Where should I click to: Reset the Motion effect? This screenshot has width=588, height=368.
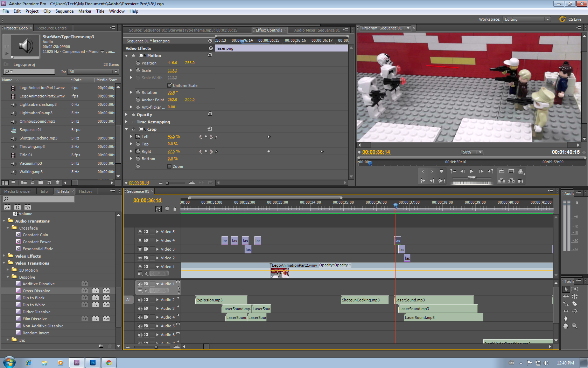point(210,55)
